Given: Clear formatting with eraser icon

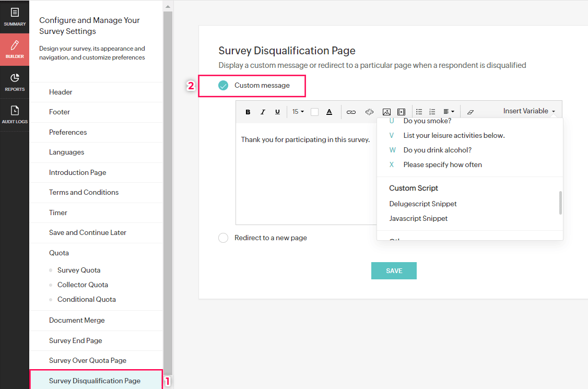Looking at the screenshot, I should [x=471, y=112].
